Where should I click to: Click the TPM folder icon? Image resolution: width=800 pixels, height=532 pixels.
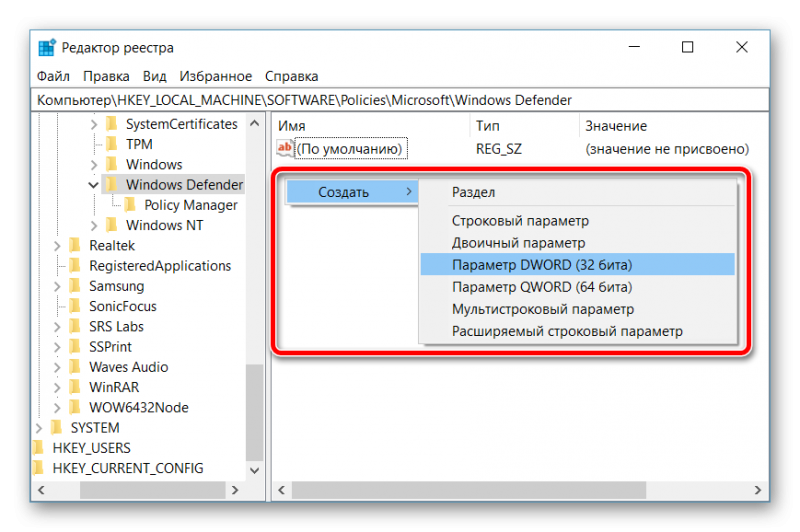112,144
